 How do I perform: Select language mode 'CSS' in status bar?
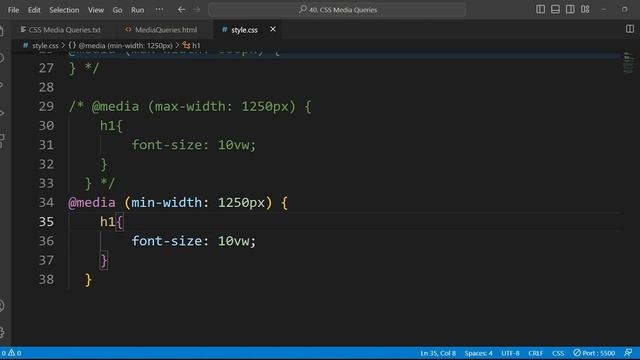(558, 353)
